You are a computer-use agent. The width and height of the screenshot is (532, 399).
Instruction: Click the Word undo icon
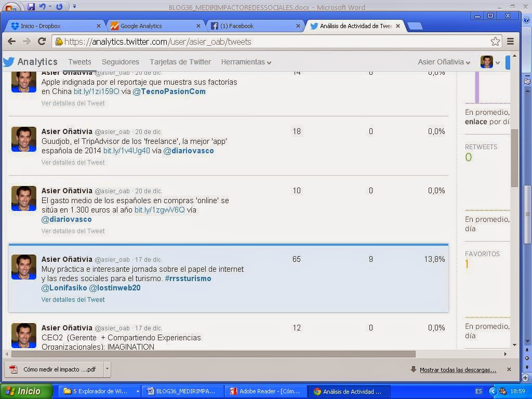(43, 6)
